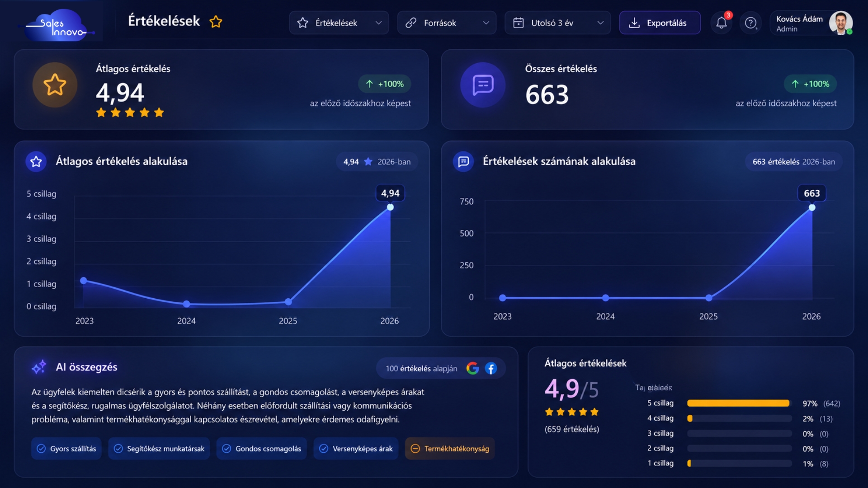Click the Exportálás button
The width and height of the screenshot is (868, 488).
(660, 23)
